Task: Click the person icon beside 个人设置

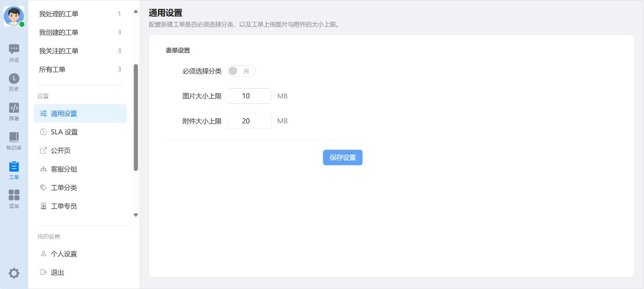Action: (x=43, y=254)
